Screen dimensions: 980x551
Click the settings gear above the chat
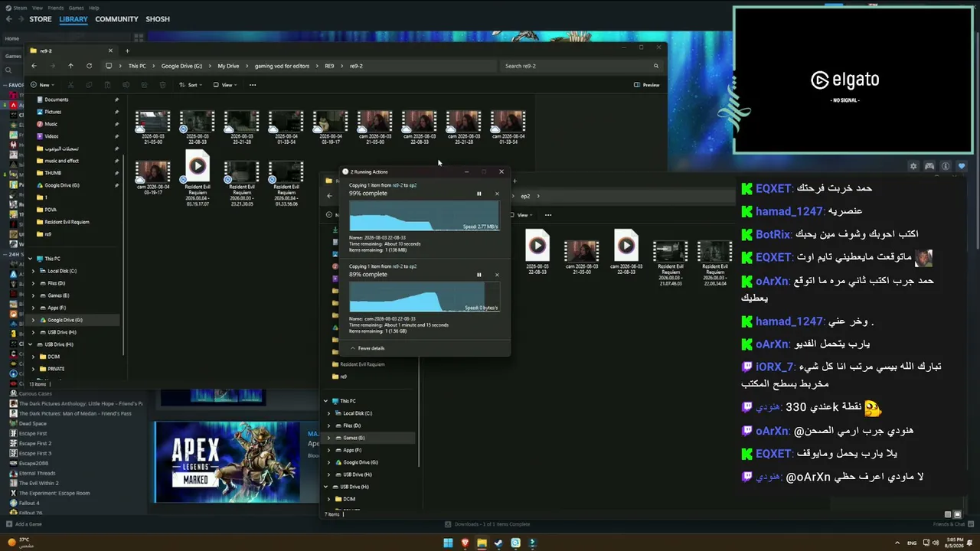(x=913, y=166)
